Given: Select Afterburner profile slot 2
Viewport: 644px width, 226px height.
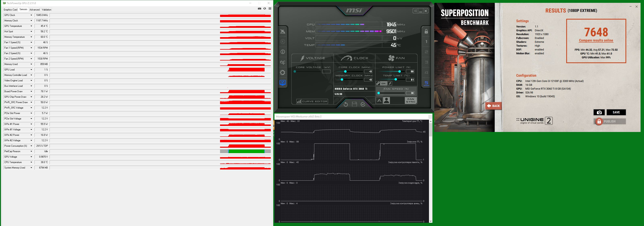Looking at the screenshot, I should 426,52.
